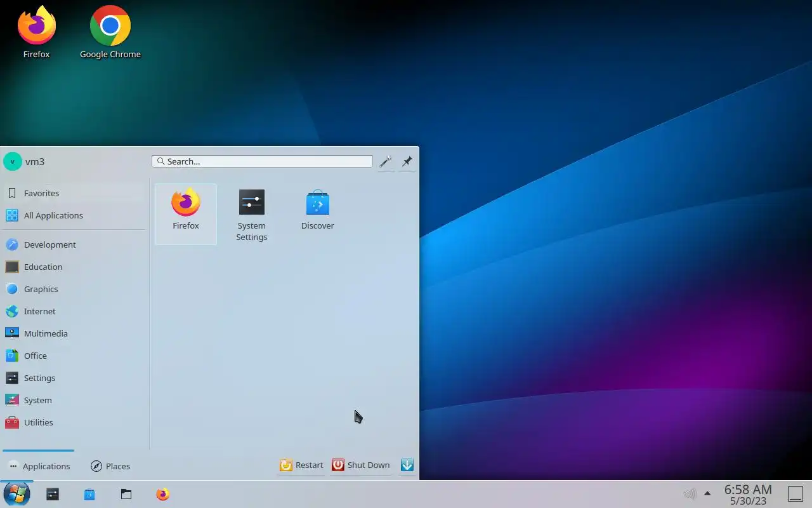Expand more session options arrow
This screenshot has width=812, height=508.
[407, 465]
